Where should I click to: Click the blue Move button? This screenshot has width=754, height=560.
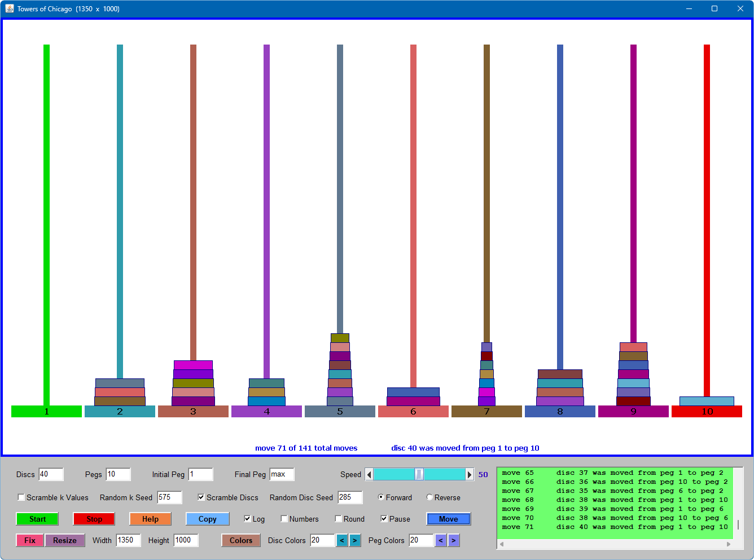tap(449, 519)
